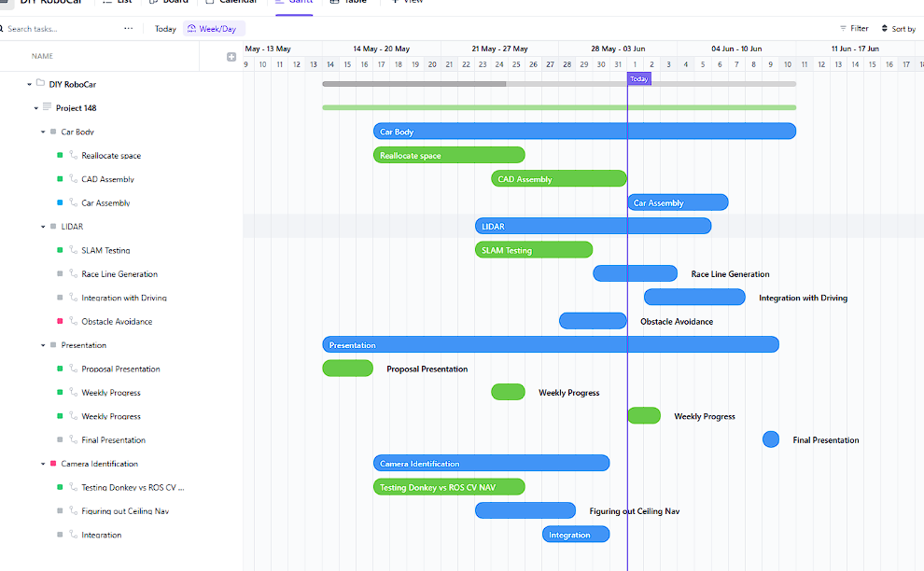Click the Today button to jump to today
This screenshot has height=571, width=924.
(164, 28)
